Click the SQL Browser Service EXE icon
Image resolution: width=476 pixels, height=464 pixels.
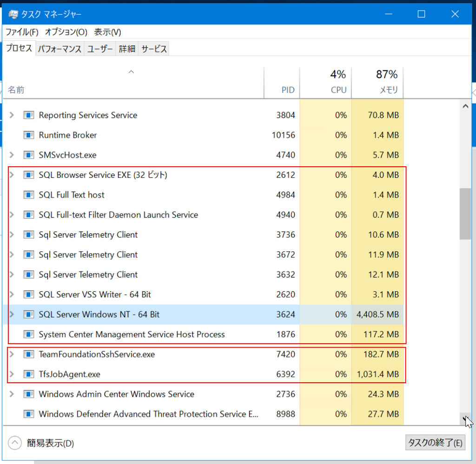pyautogui.click(x=28, y=175)
